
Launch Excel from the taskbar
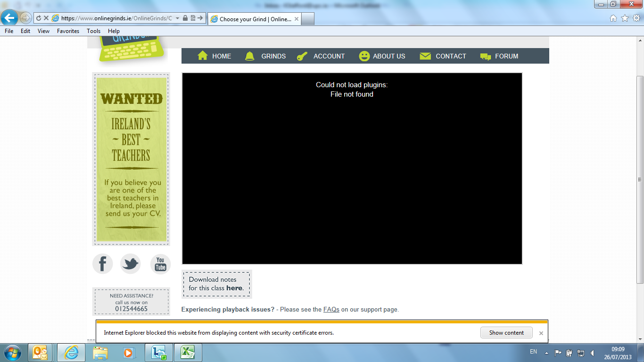(x=188, y=353)
